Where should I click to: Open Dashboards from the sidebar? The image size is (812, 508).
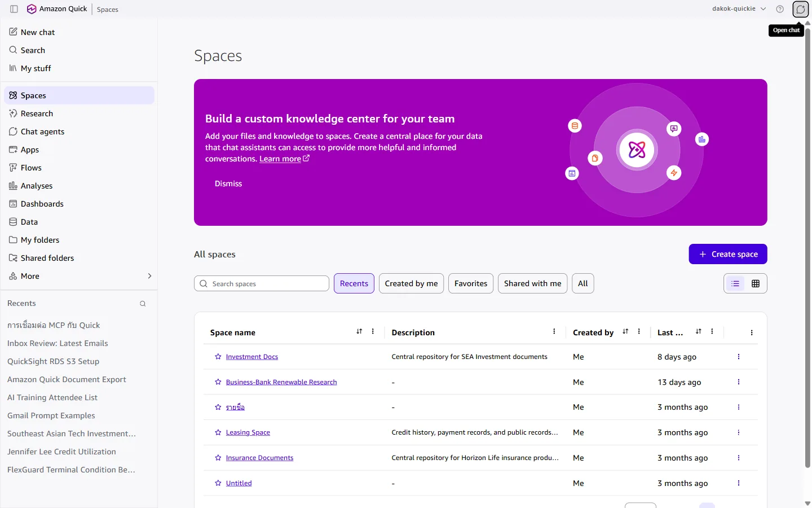tap(79, 204)
